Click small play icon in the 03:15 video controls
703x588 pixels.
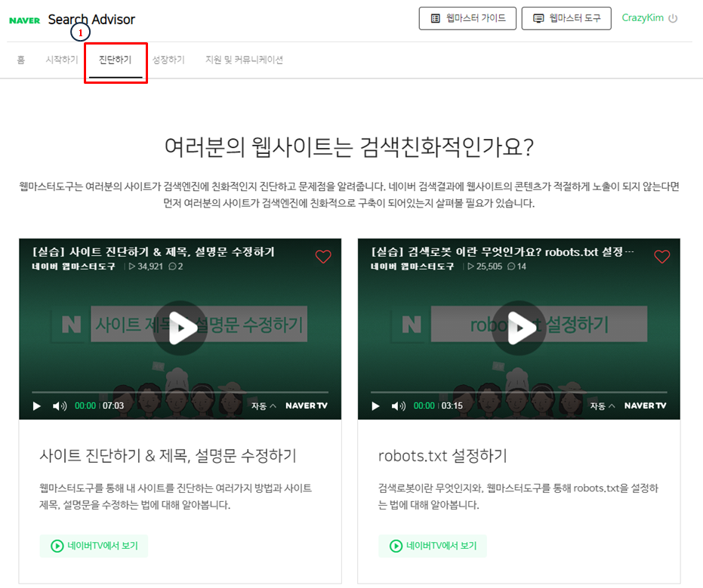pyautogui.click(x=376, y=406)
